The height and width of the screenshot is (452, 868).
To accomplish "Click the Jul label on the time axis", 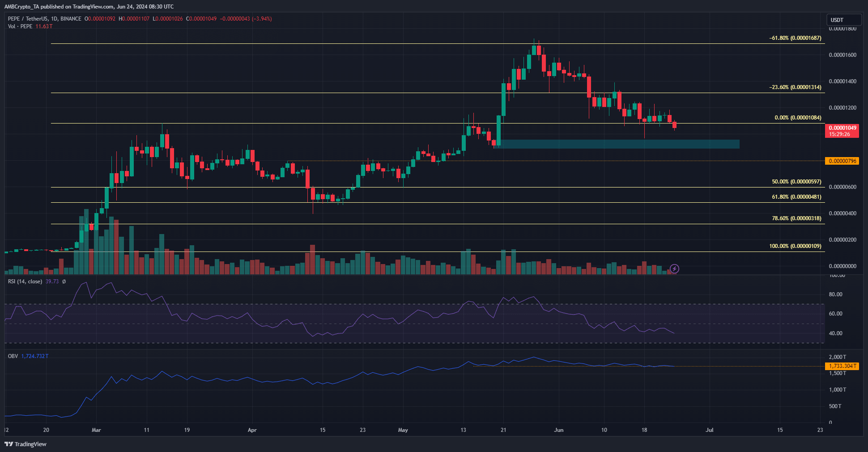I will coord(709,430).
